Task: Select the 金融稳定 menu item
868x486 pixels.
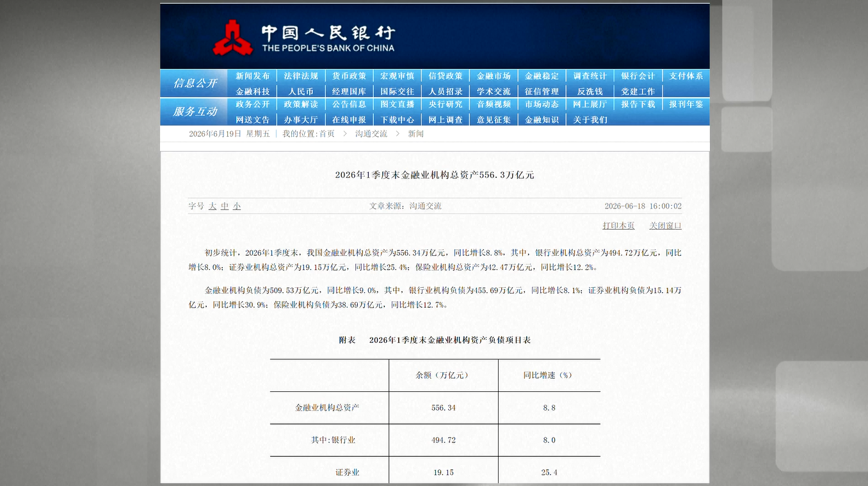Action: pos(542,76)
